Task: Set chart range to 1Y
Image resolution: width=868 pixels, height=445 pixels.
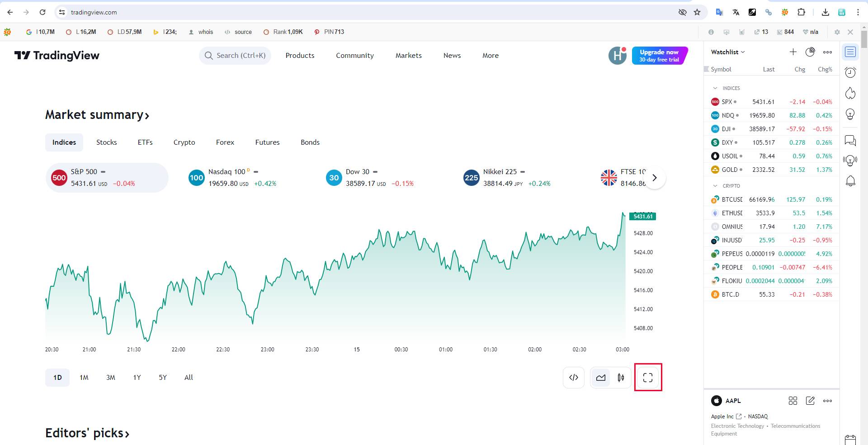Action: pos(137,378)
